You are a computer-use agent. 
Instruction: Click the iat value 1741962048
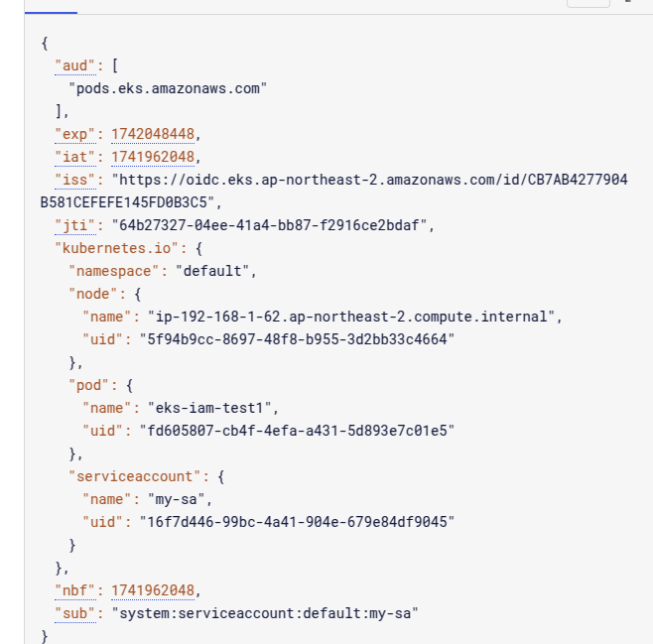155,157
